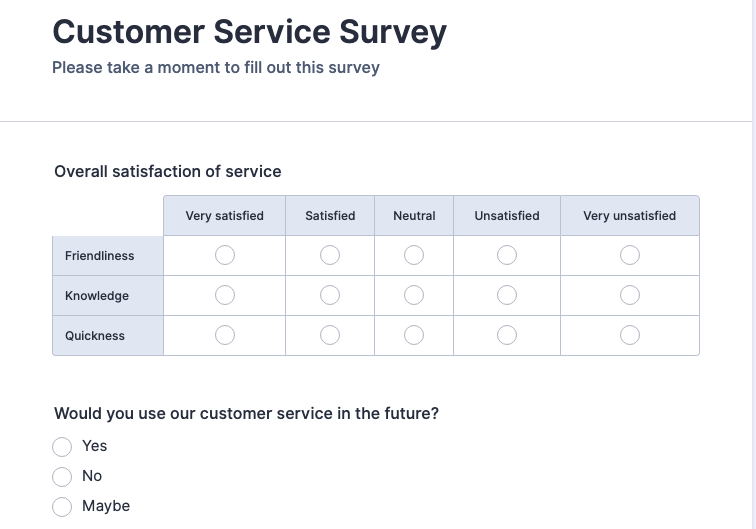The image size is (756, 529).
Task: Select Satisfied for Friendliness
Action: (330, 255)
